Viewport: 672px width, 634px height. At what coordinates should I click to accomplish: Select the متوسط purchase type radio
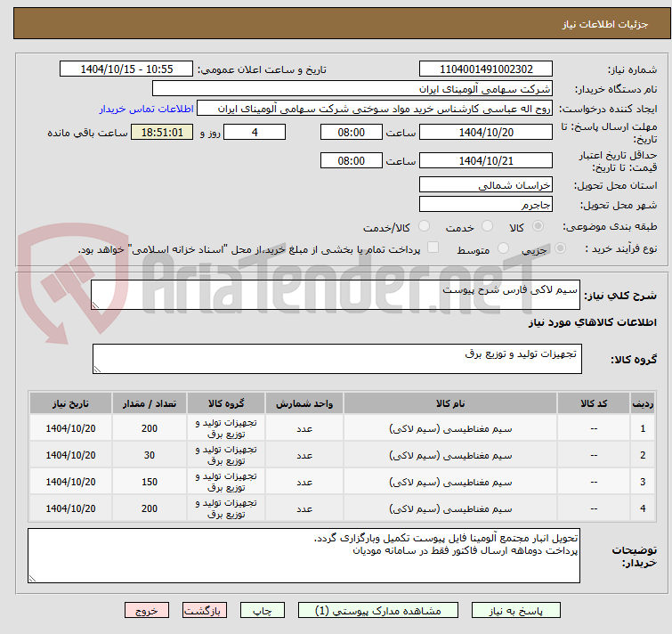pyautogui.click(x=503, y=248)
